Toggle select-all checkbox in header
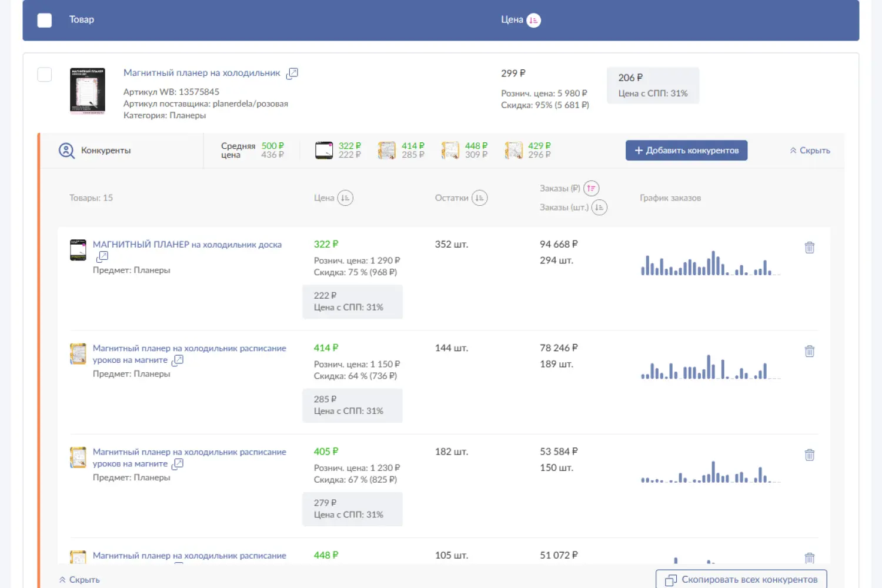Viewport: 882px width, 588px height. point(45,20)
